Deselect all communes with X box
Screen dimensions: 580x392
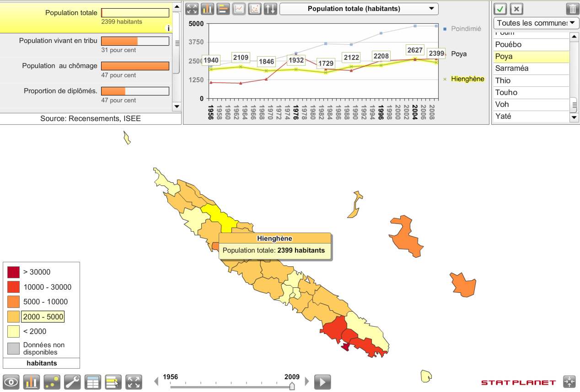(x=516, y=9)
